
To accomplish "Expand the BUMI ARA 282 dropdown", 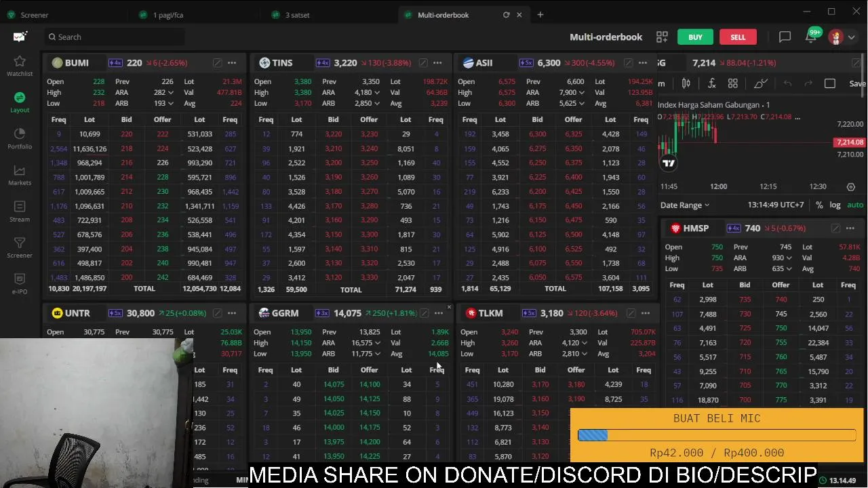I will point(170,93).
